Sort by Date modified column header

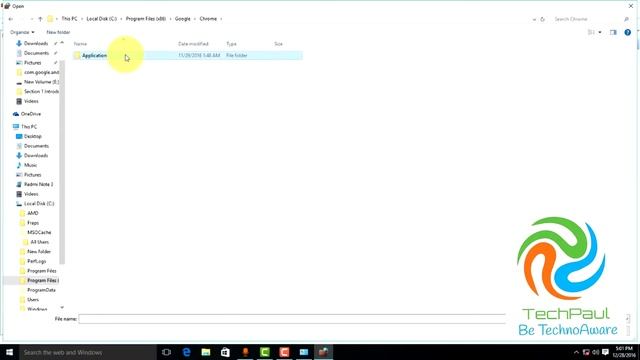coord(193,44)
